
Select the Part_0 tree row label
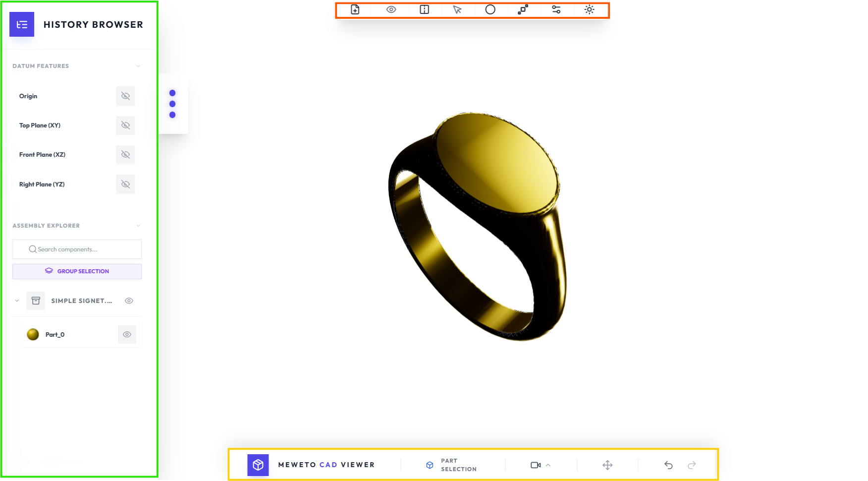point(55,335)
